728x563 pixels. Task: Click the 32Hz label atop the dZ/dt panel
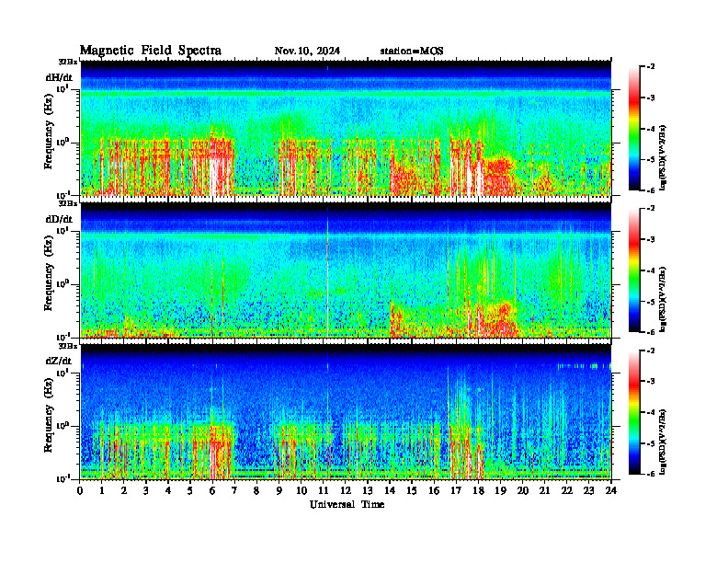68,346
